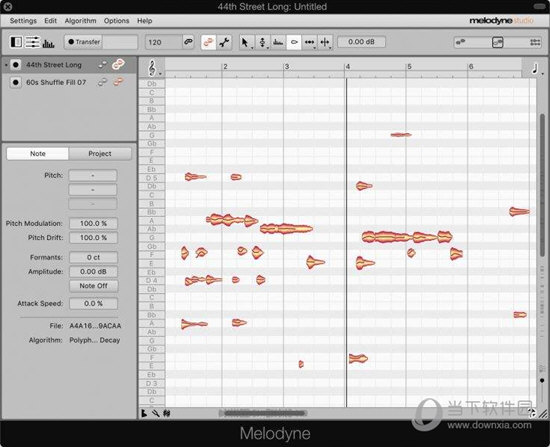The height and width of the screenshot is (447, 550).
Task: Toggle the tempo link chain icon
Action: click(x=188, y=42)
